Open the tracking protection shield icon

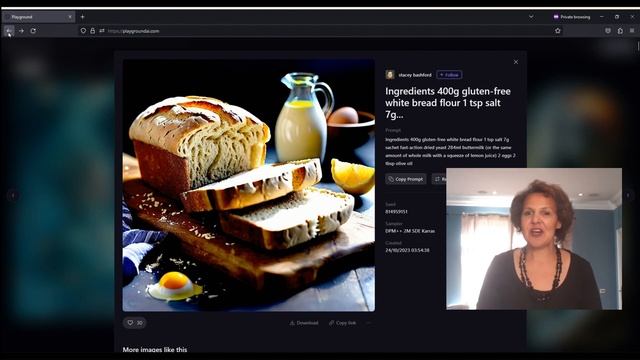[x=83, y=31]
